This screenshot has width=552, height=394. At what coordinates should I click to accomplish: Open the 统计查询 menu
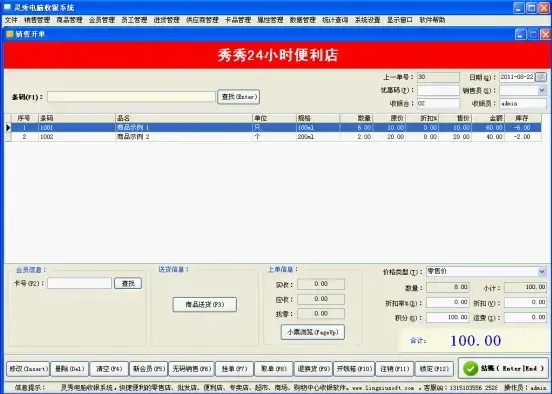[x=335, y=20]
